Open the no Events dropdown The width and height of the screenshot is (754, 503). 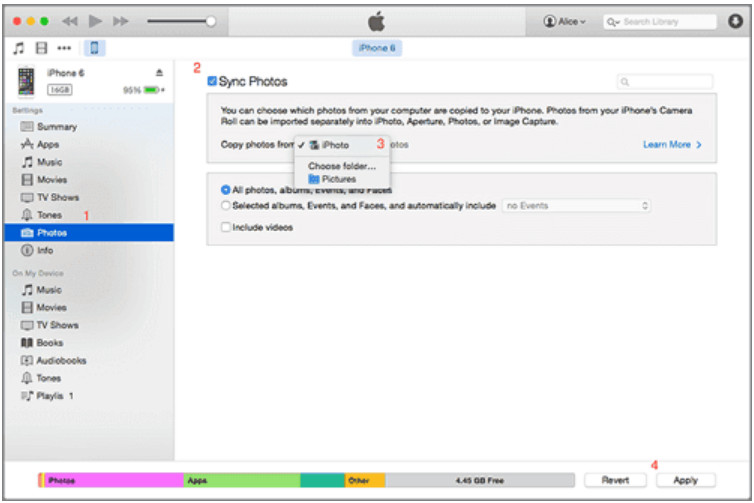(x=577, y=206)
